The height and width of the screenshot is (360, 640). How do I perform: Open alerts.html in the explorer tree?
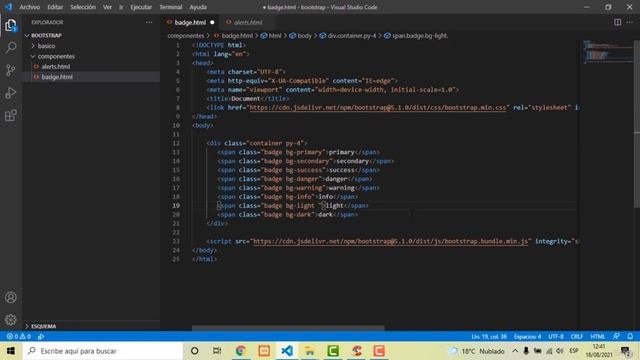[x=56, y=67]
